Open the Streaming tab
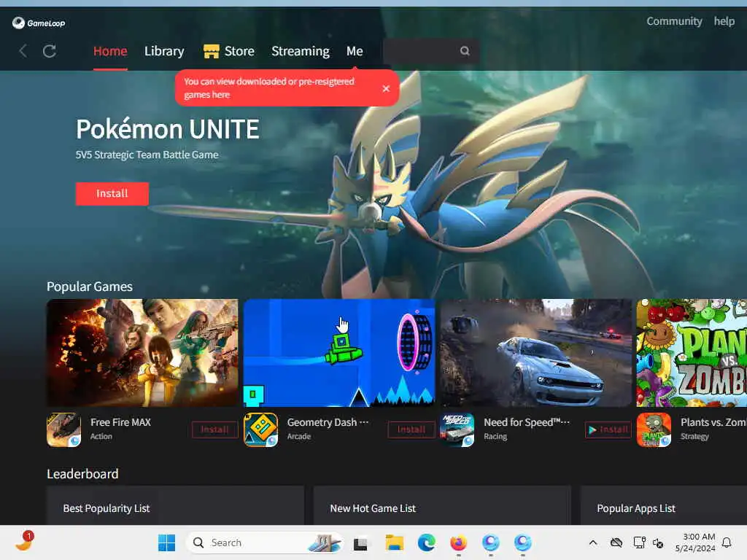747x560 pixels. [300, 51]
